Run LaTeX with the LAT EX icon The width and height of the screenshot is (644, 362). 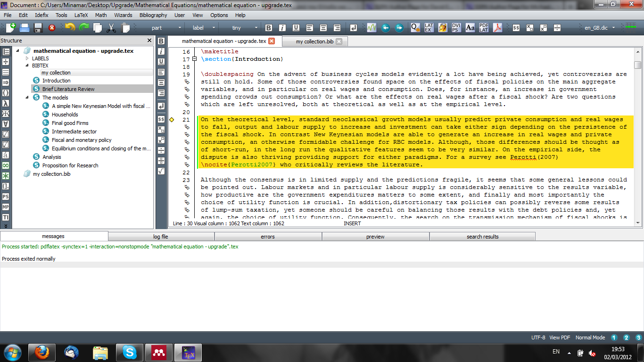429,28
